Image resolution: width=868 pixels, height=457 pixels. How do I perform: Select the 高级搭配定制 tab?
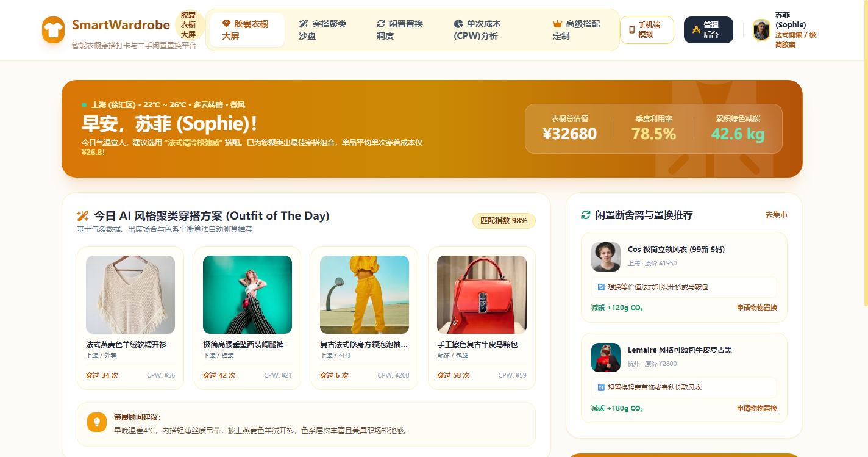click(x=578, y=30)
